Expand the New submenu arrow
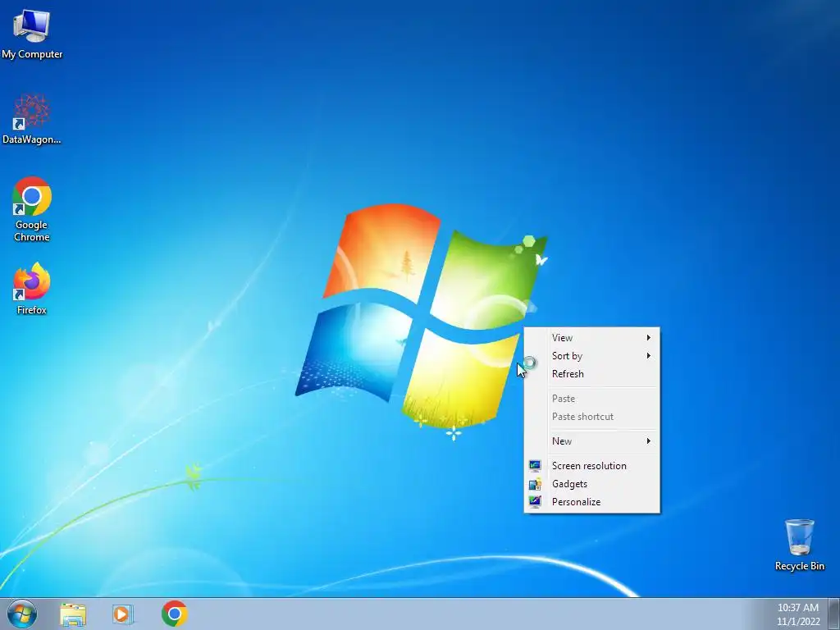The height and width of the screenshot is (630, 840). [x=648, y=441]
